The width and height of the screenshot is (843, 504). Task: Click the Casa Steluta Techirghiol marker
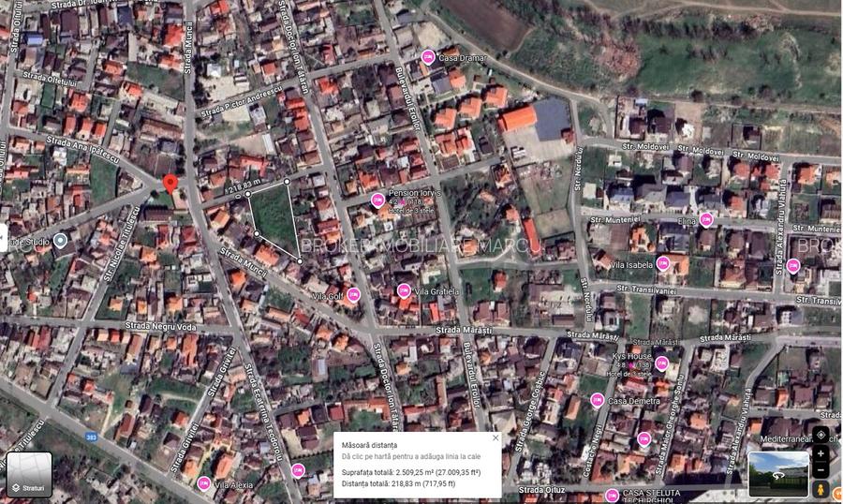pyautogui.click(x=611, y=494)
